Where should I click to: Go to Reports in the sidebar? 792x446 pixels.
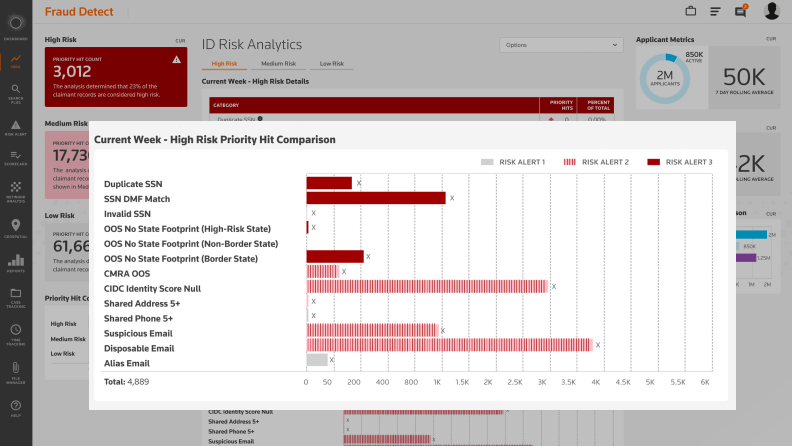click(x=15, y=263)
